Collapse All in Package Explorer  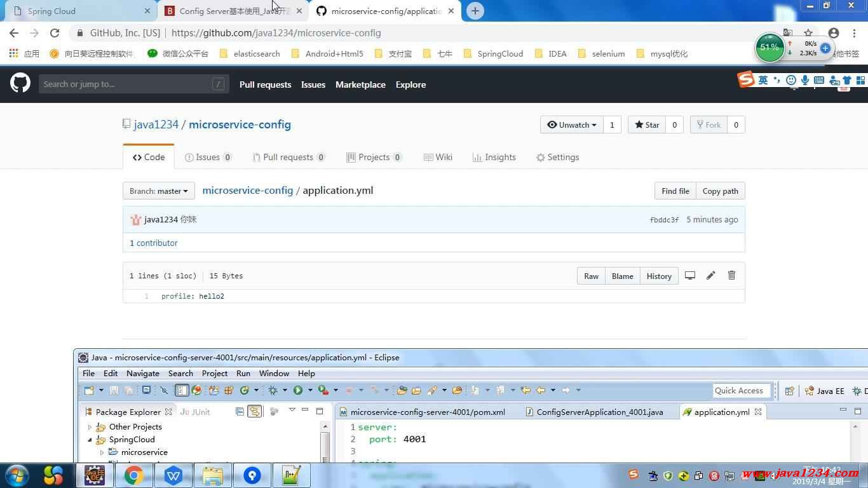tap(240, 412)
